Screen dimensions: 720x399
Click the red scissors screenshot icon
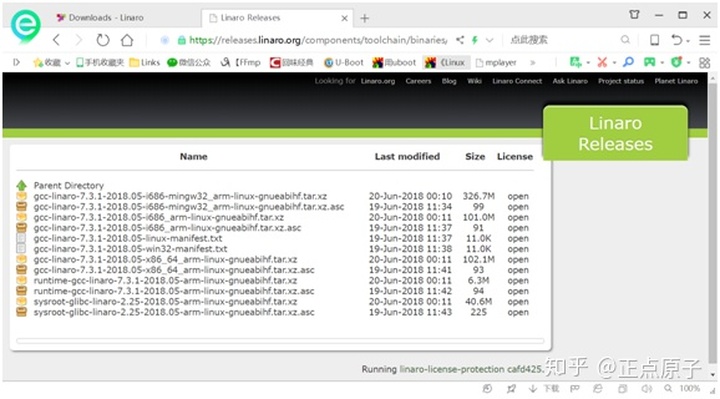point(602,62)
